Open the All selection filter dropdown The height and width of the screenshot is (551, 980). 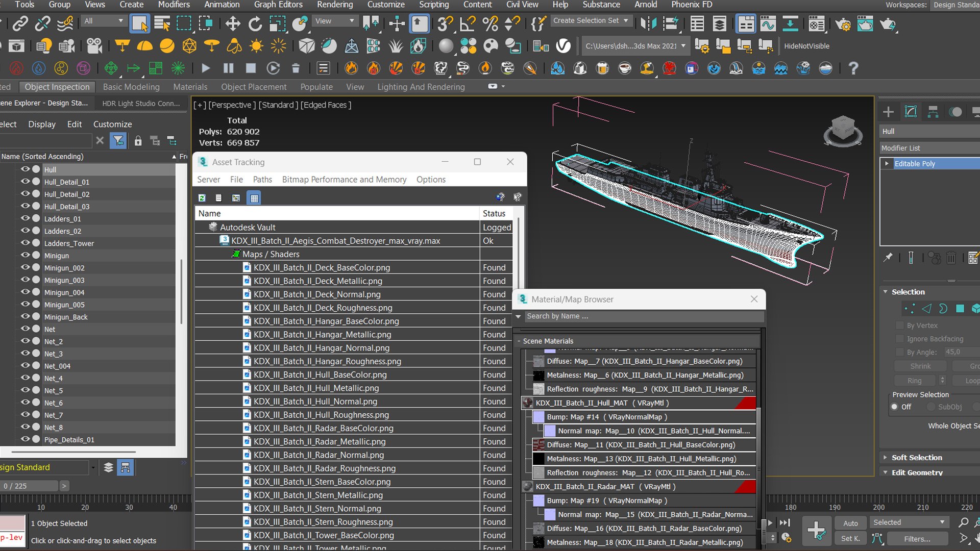[104, 21]
